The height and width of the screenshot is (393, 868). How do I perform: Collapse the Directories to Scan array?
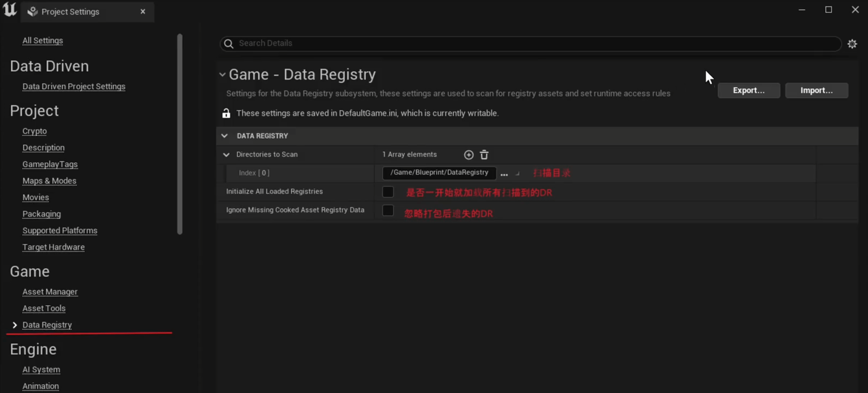tap(226, 155)
